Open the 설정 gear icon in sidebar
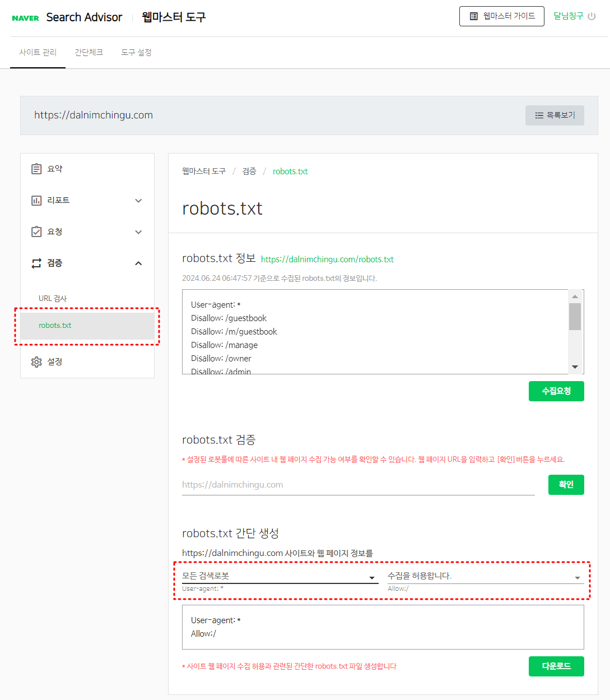This screenshot has height=700, width=610. [x=36, y=361]
